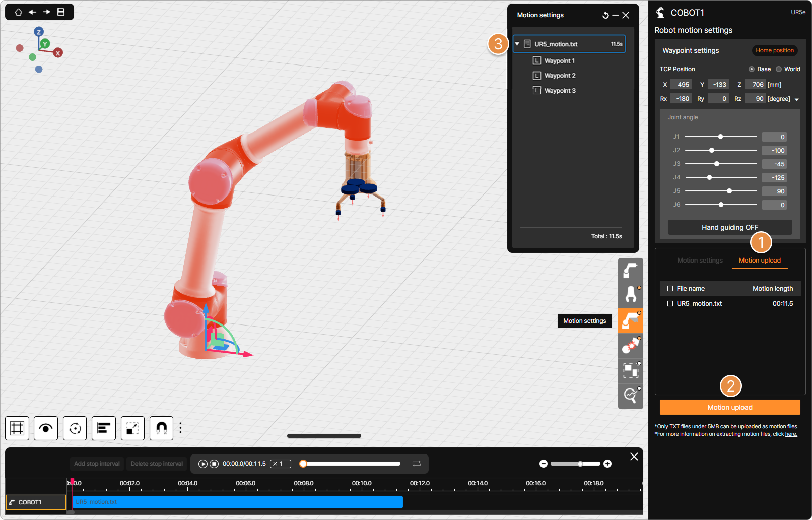Click the Rz value field 90
This screenshot has width=812, height=520.
pos(756,99)
